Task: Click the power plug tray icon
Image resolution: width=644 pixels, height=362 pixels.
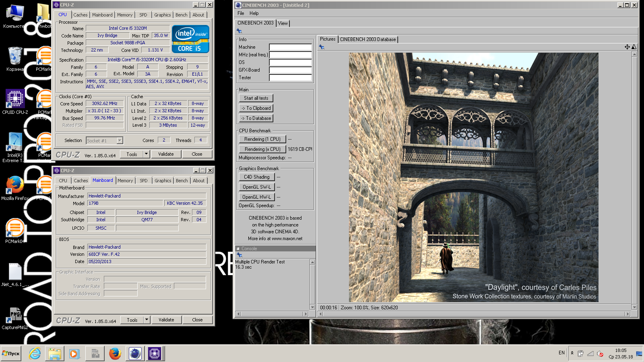Action: (580, 354)
